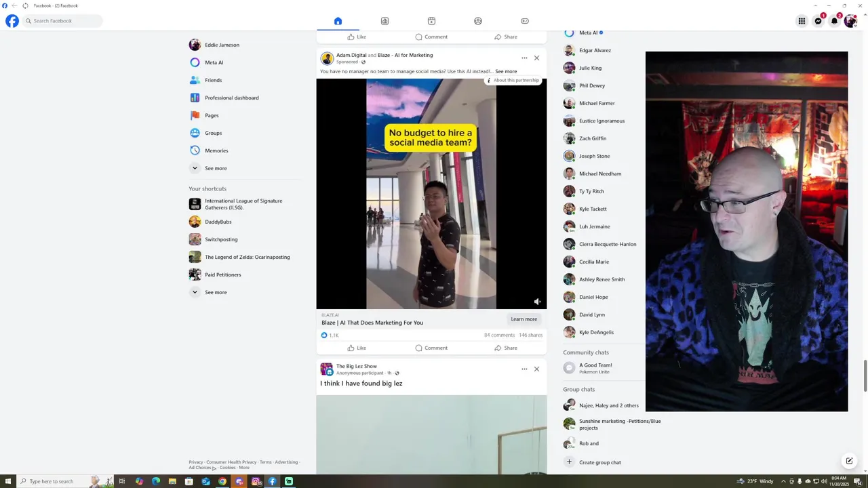Open Najee, Haley and 2 others group chat
Viewport: 868px width, 488px height.
[x=601, y=405]
